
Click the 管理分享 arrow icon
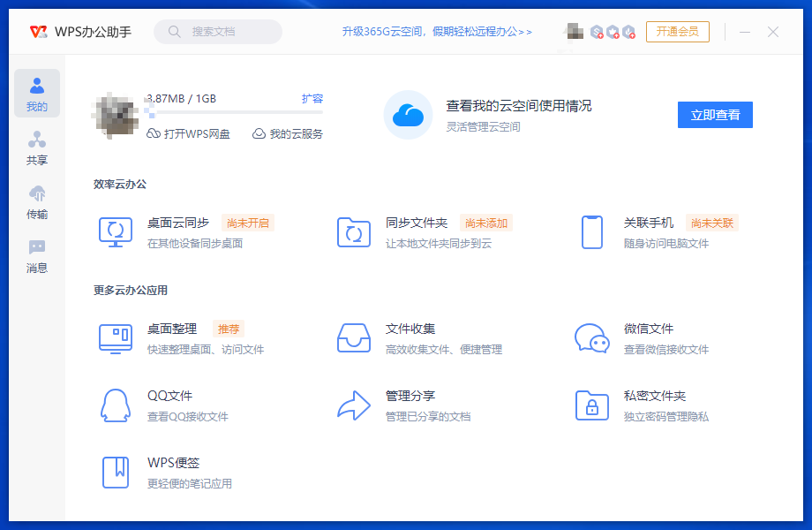point(354,405)
